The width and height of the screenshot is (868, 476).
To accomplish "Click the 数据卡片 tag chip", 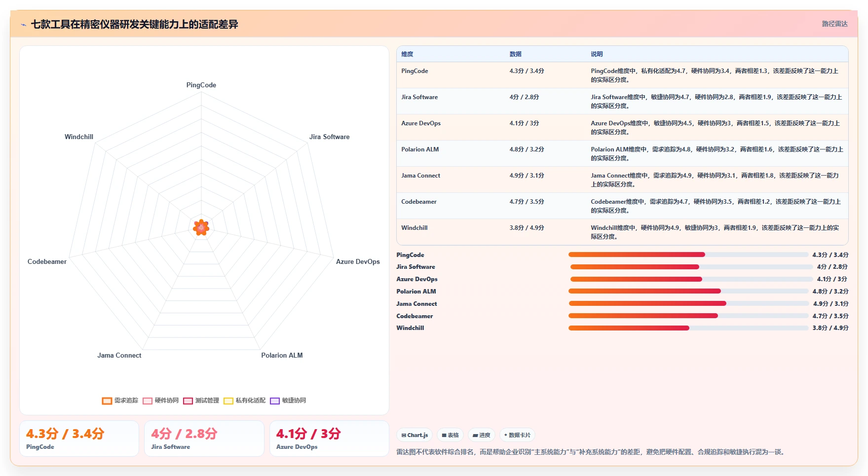I will pyautogui.click(x=517, y=435).
